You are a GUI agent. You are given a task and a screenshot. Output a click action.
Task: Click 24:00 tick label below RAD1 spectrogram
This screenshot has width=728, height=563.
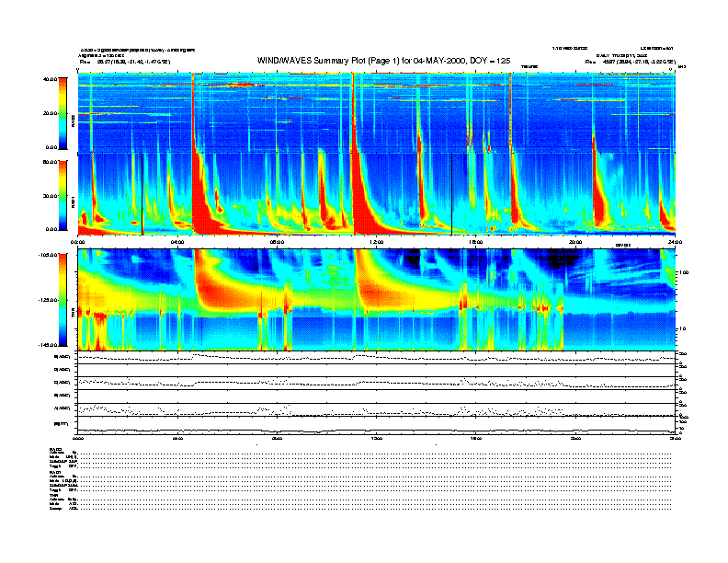675,242
